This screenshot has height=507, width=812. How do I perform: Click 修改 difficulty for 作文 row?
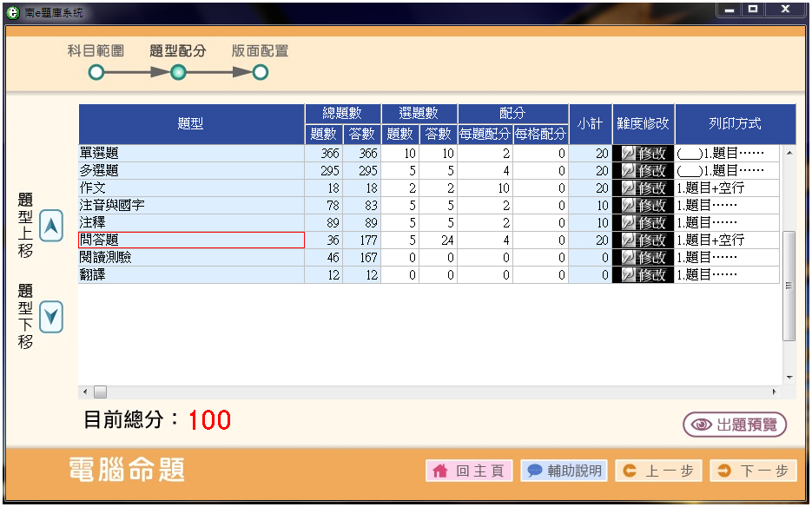point(643,188)
